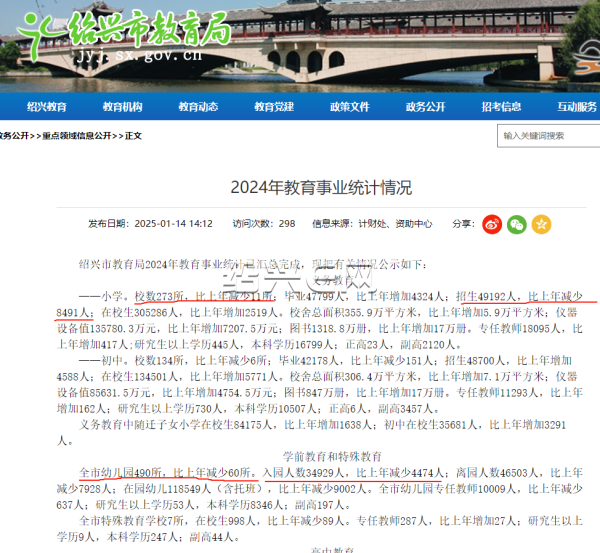Go to 重点领域信息公开 breadcrumb
The image size is (600, 553).
pyautogui.click(x=77, y=136)
